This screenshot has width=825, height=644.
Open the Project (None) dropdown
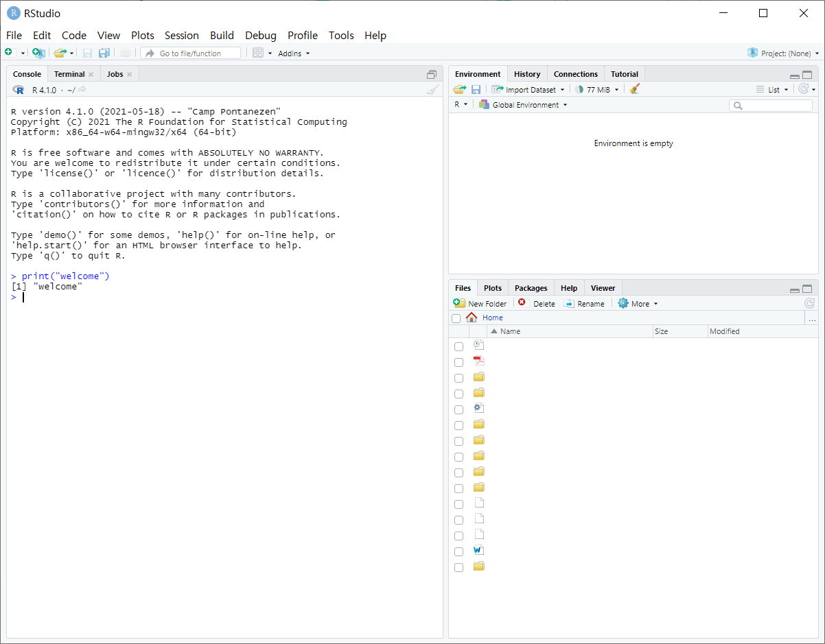tap(783, 53)
